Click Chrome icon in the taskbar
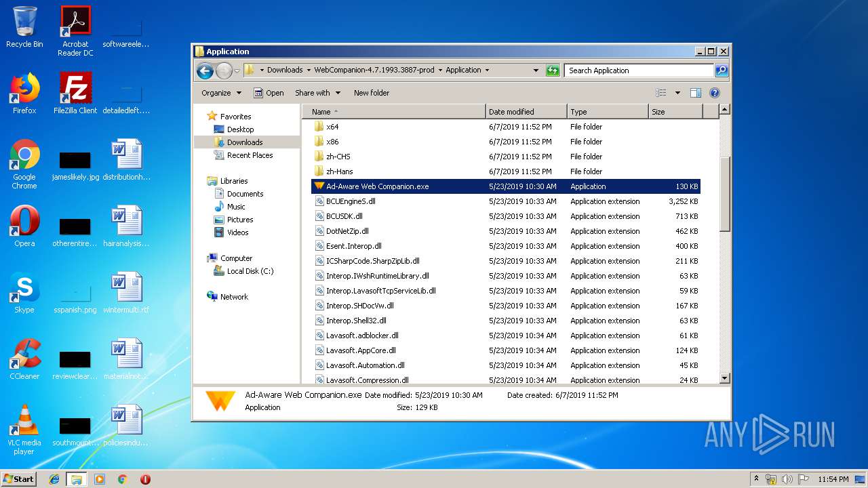868x488 pixels. pos(122,479)
